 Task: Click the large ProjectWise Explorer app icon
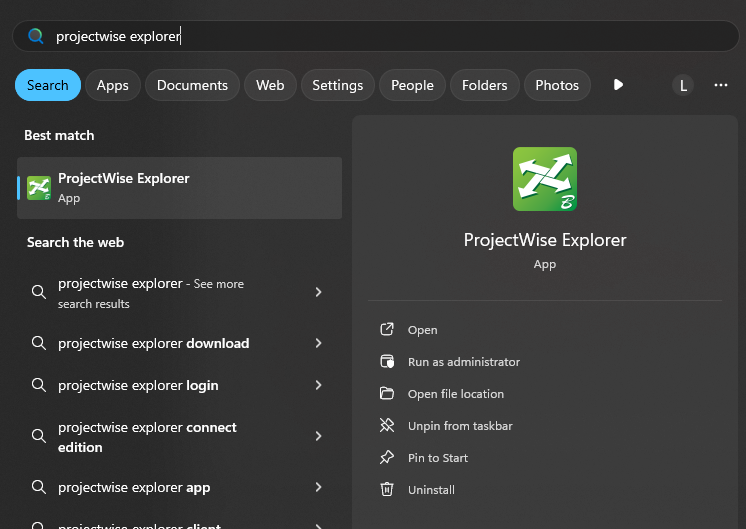(x=544, y=179)
